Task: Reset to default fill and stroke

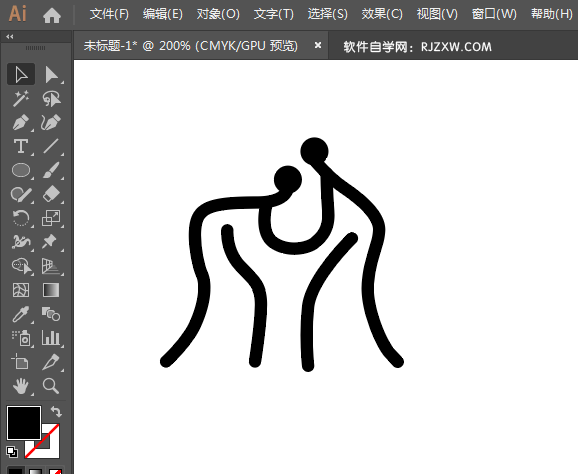Action: click(x=12, y=452)
